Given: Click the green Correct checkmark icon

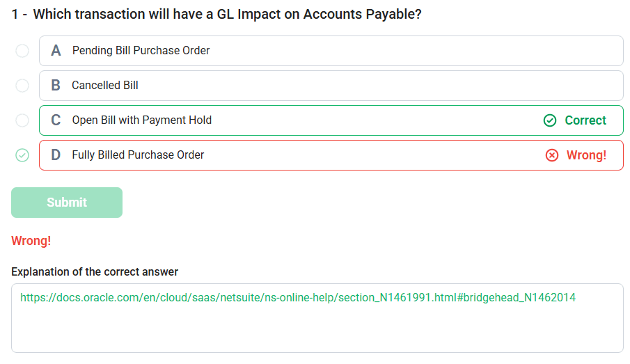Looking at the screenshot, I should [x=550, y=120].
